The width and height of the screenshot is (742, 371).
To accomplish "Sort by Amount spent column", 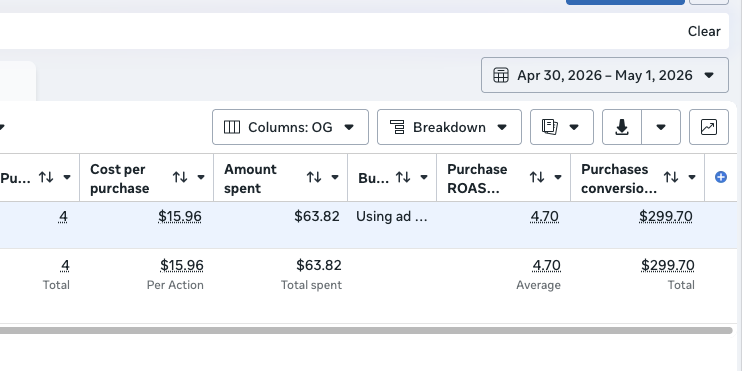I will click(314, 177).
